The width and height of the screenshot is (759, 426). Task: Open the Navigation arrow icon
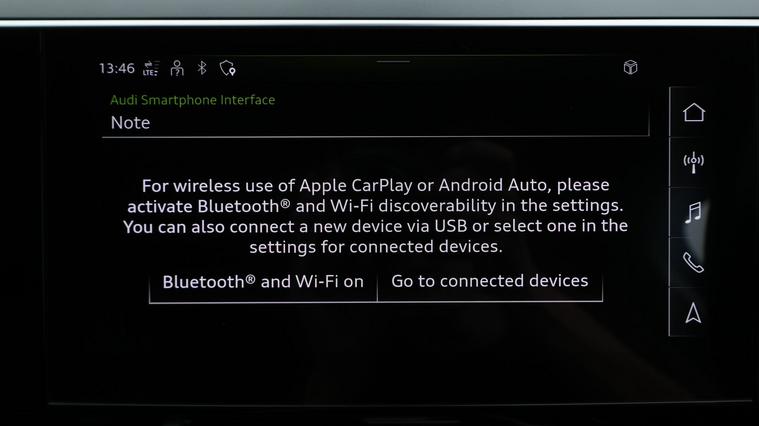[x=693, y=313]
